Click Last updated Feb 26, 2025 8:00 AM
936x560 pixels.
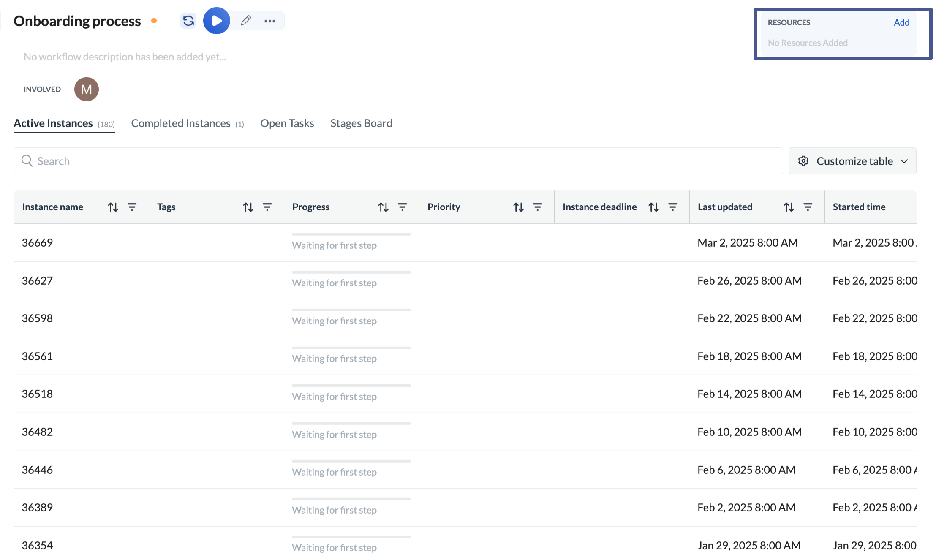749,280
